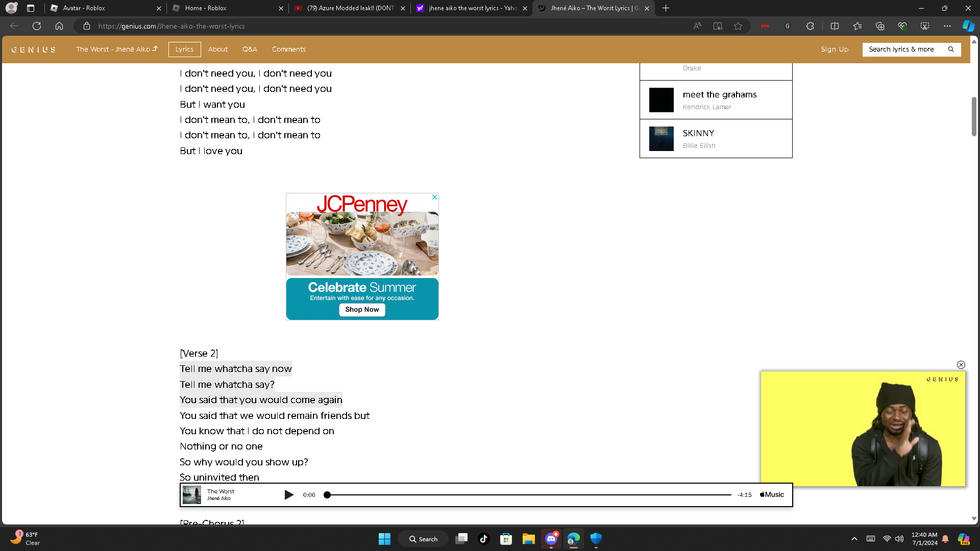Viewport: 980px width, 551px height.
Task: Open the weather widget showing 63°F
Action: [x=26, y=539]
